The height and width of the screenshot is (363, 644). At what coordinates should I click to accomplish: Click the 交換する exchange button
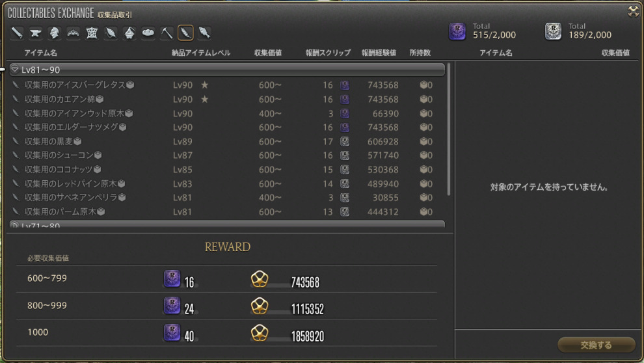(x=596, y=345)
